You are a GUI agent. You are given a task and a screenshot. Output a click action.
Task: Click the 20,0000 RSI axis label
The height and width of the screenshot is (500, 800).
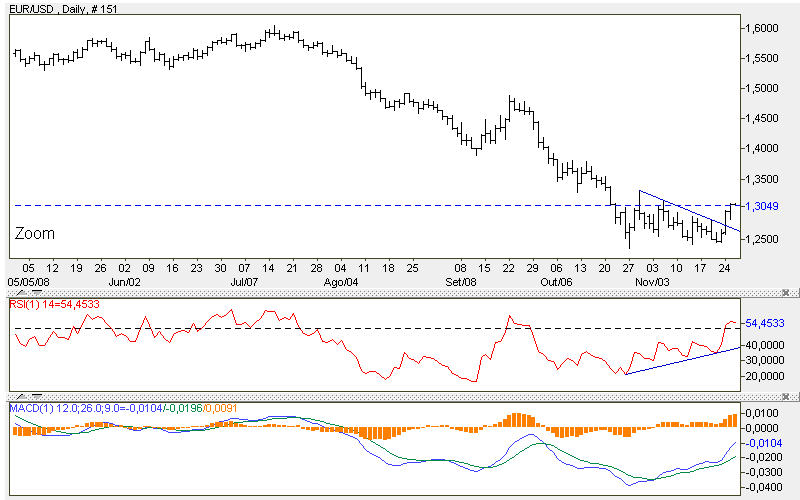[765, 376]
